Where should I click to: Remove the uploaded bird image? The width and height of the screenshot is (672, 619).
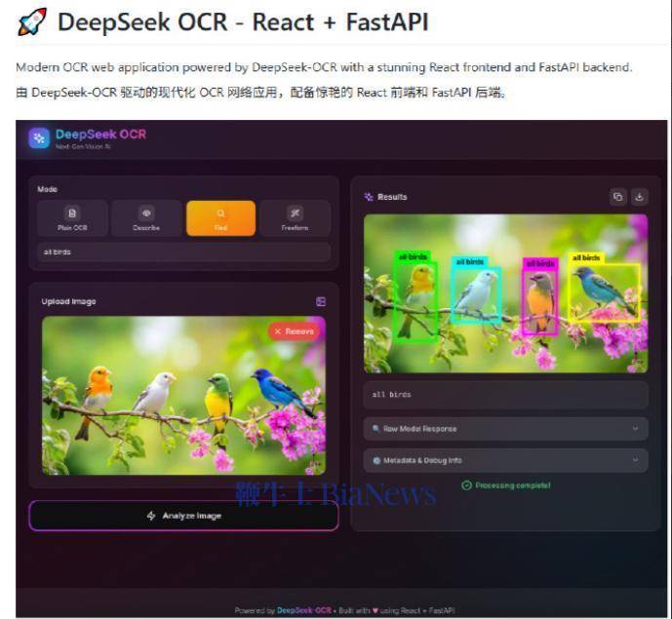point(294,331)
